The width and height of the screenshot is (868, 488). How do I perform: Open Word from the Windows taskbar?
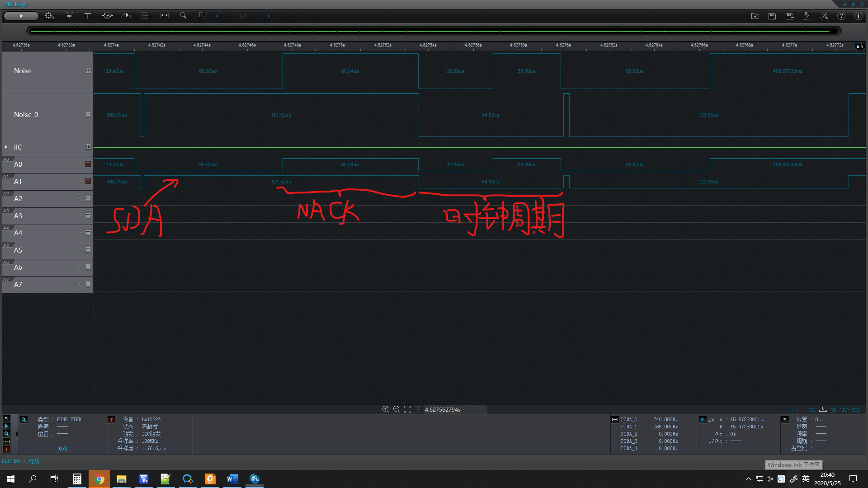(x=232, y=479)
